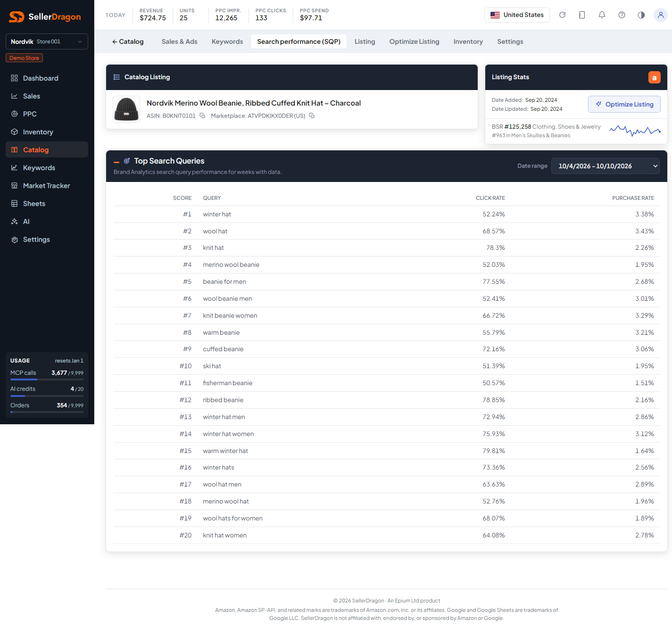Click the AI credits usage bar
Screen dimensions: 672x635
coord(47,396)
